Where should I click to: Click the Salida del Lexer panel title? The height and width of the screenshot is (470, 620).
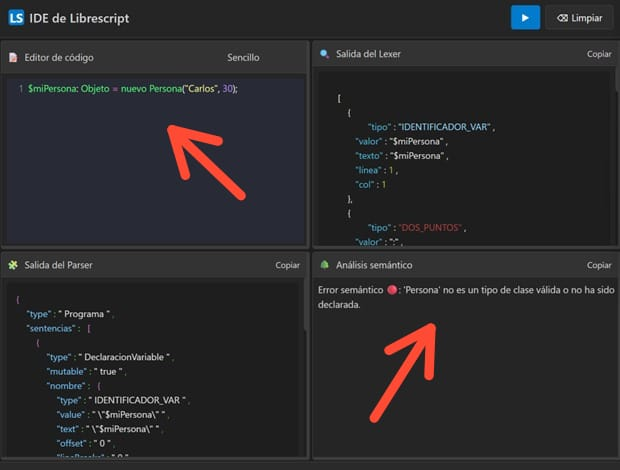(368, 54)
